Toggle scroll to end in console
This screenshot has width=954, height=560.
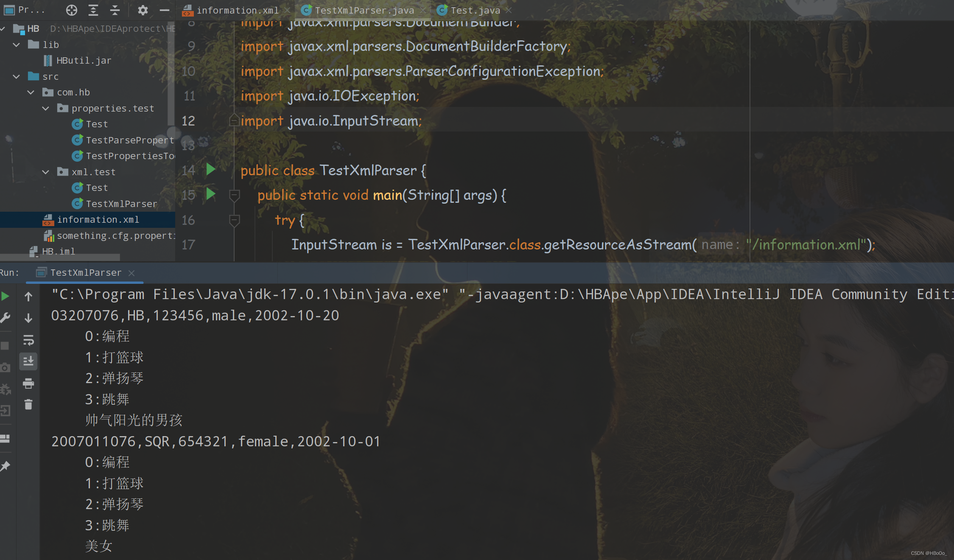click(28, 361)
